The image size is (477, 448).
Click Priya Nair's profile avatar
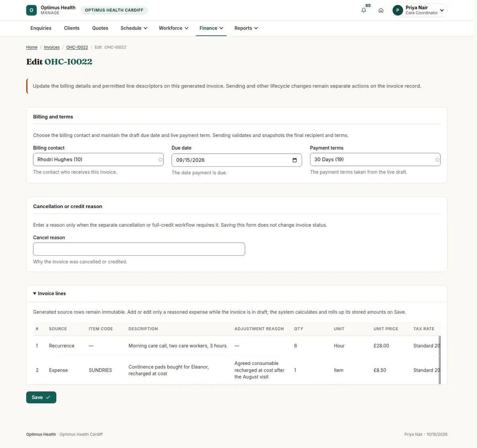tap(397, 10)
